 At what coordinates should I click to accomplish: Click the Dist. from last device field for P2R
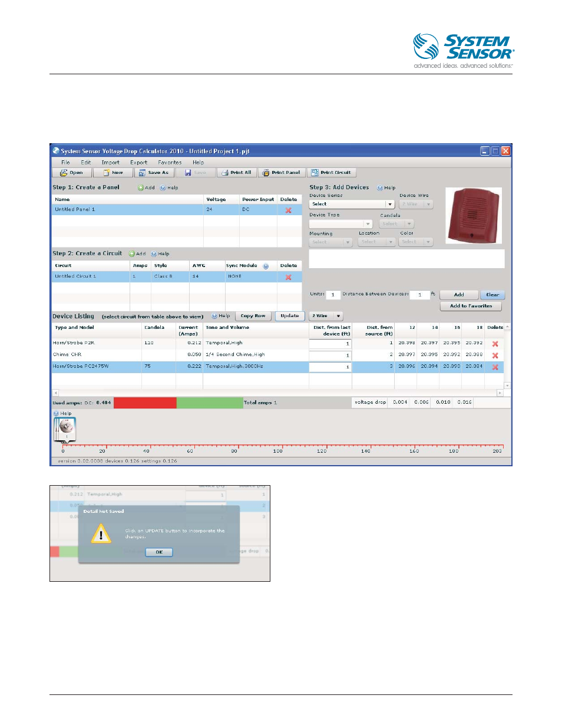330,344
